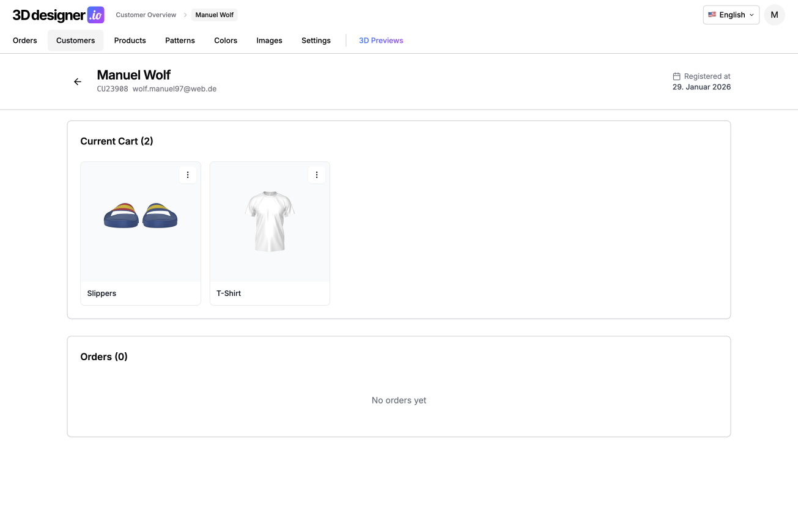Click the US flag icon
The width and height of the screenshot is (798, 532).
712,15
